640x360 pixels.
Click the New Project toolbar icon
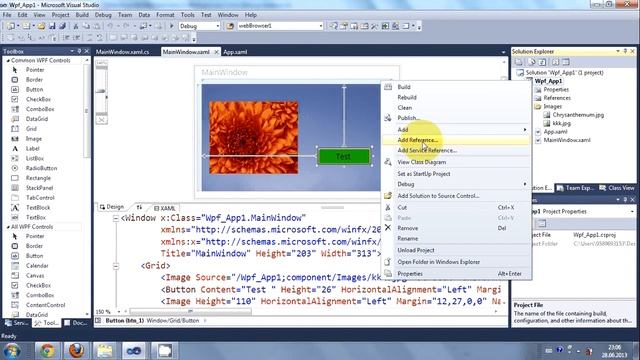(10, 26)
